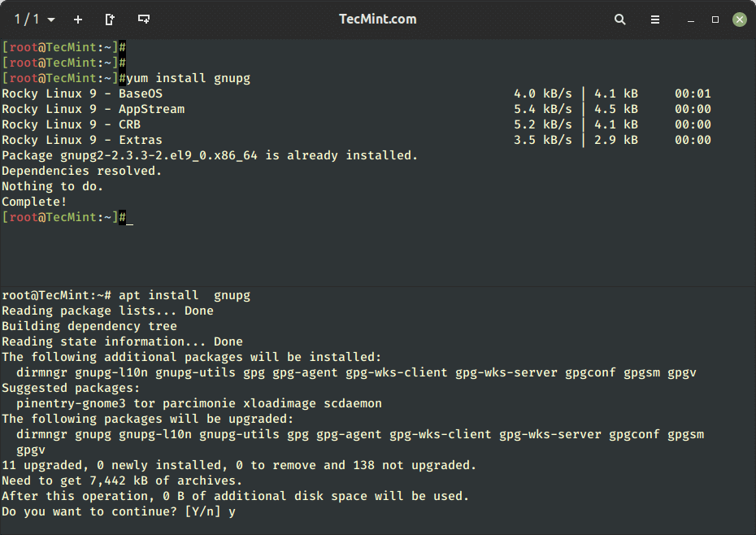Image resolution: width=756 pixels, height=535 pixels.
Task: Select 'Rocky Linux 9 - AppStream' line
Action: tap(93, 109)
